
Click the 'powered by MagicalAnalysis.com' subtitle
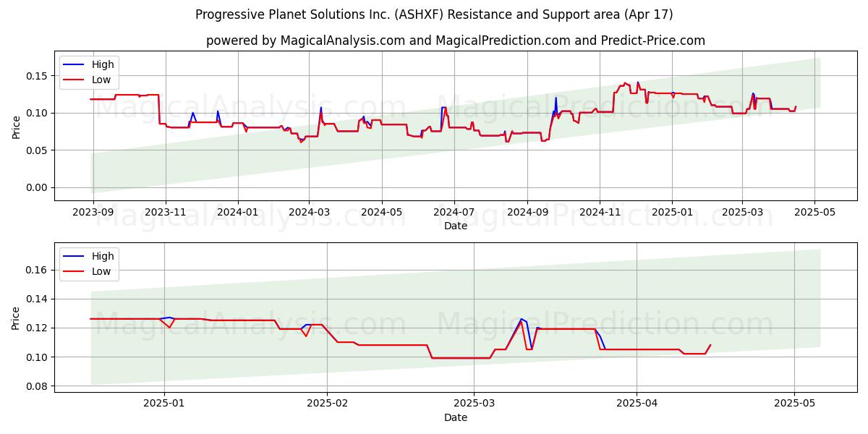(x=456, y=41)
